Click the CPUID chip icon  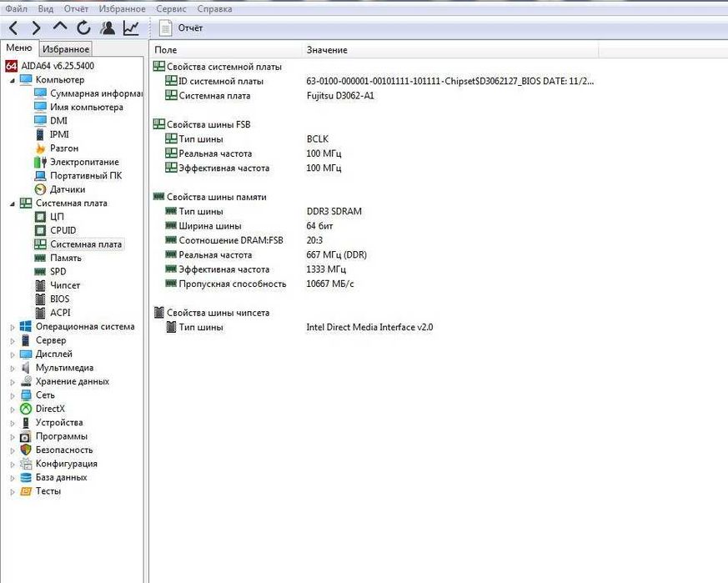coord(40,230)
